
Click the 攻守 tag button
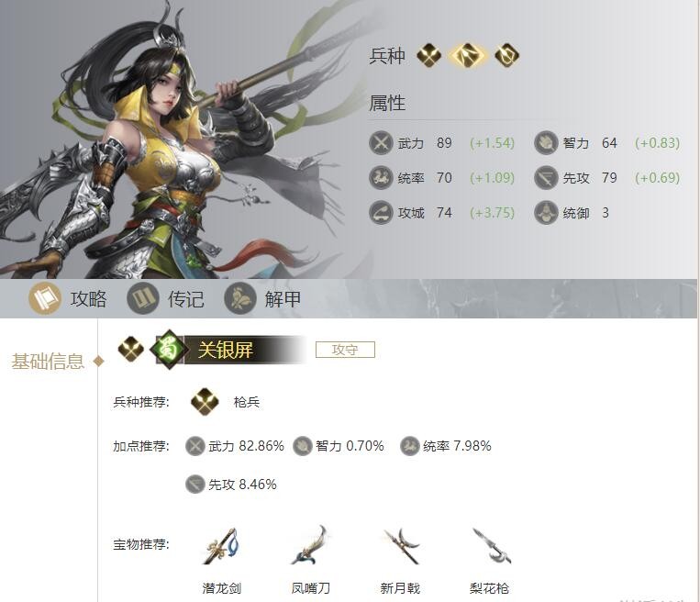coord(345,350)
